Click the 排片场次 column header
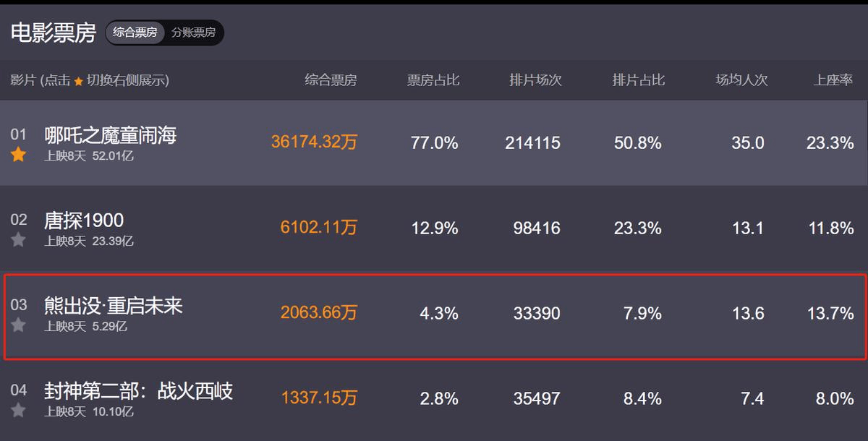The width and height of the screenshot is (868, 441). coord(535,80)
